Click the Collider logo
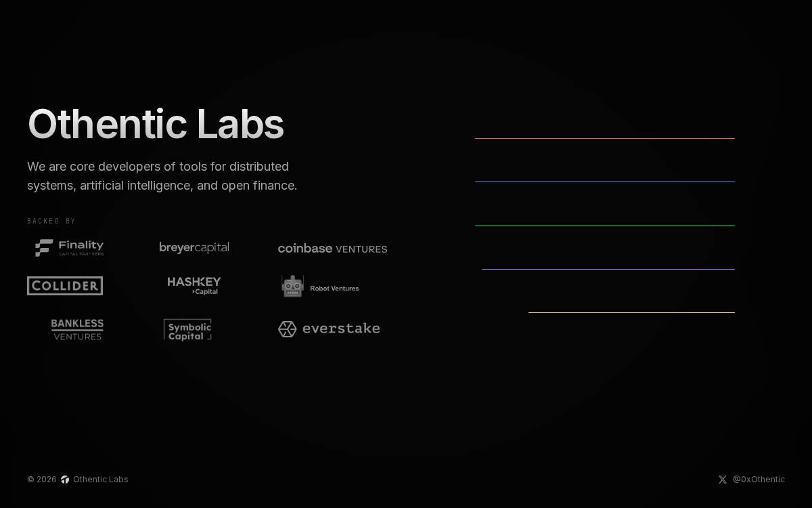The width and height of the screenshot is (812, 508). (65, 286)
